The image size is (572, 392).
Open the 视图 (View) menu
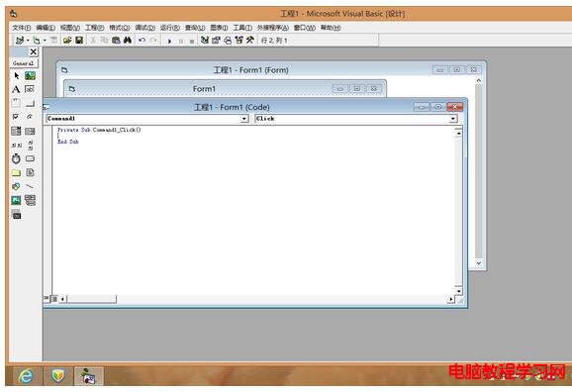tap(70, 28)
